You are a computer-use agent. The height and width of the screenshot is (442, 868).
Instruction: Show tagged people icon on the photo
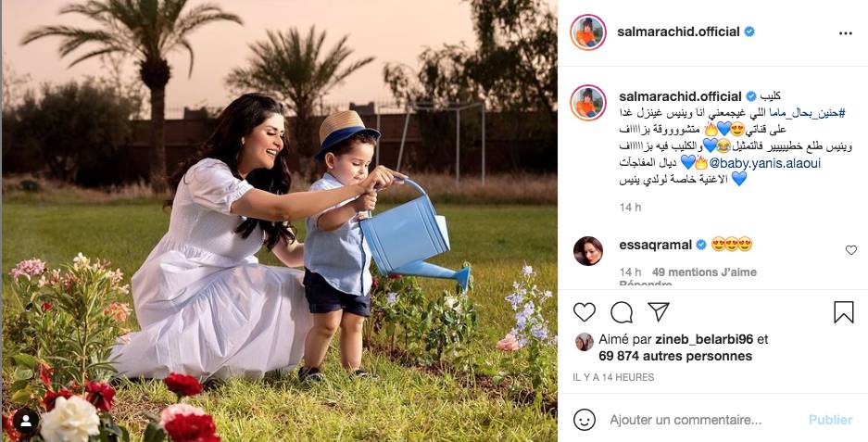(25, 422)
